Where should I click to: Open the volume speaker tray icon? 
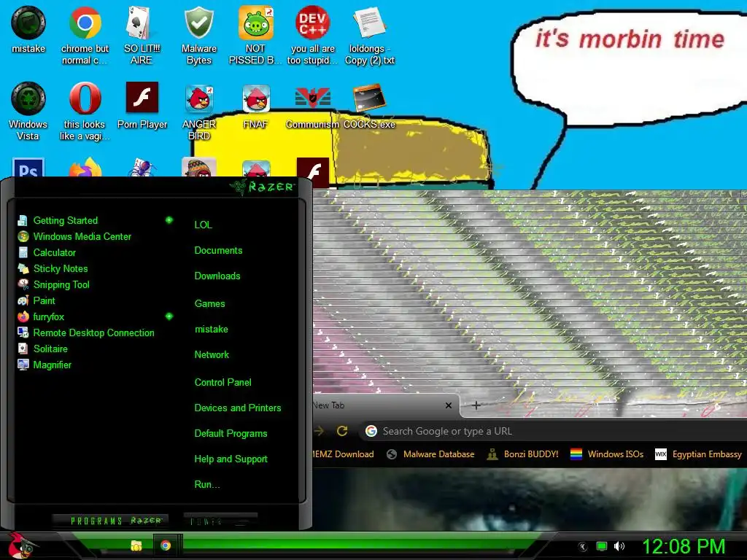[x=619, y=547]
